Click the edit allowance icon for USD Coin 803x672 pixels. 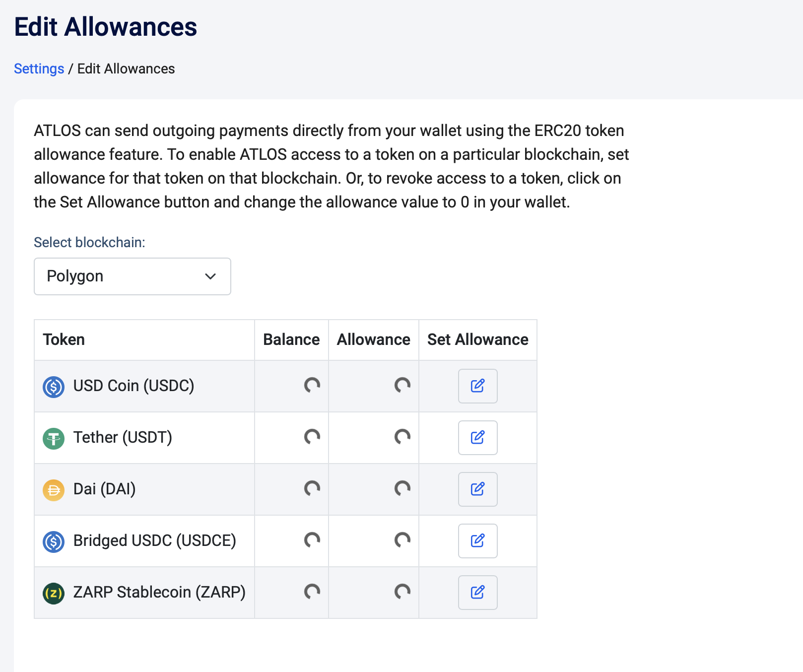pos(477,386)
